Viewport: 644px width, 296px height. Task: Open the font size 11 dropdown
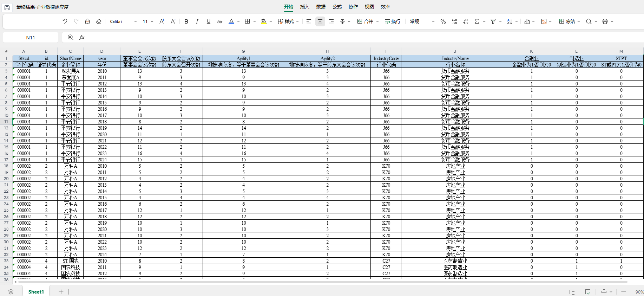click(148, 21)
